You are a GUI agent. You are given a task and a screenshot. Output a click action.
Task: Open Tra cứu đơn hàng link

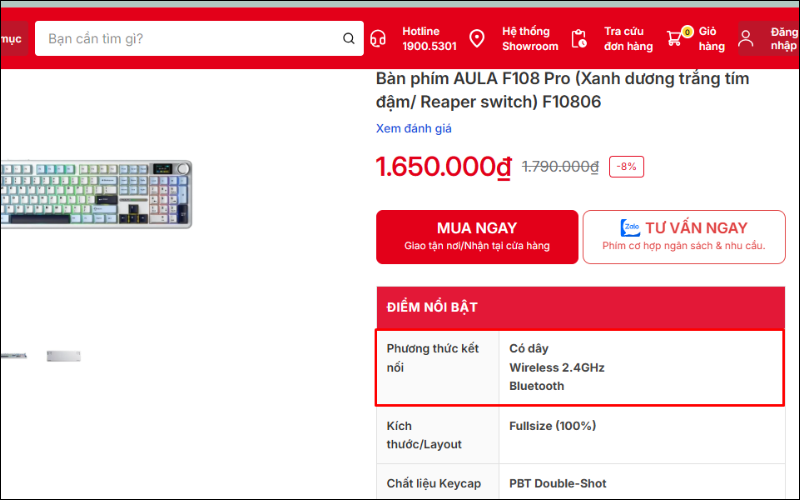pyautogui.click(x=628, y=39)
